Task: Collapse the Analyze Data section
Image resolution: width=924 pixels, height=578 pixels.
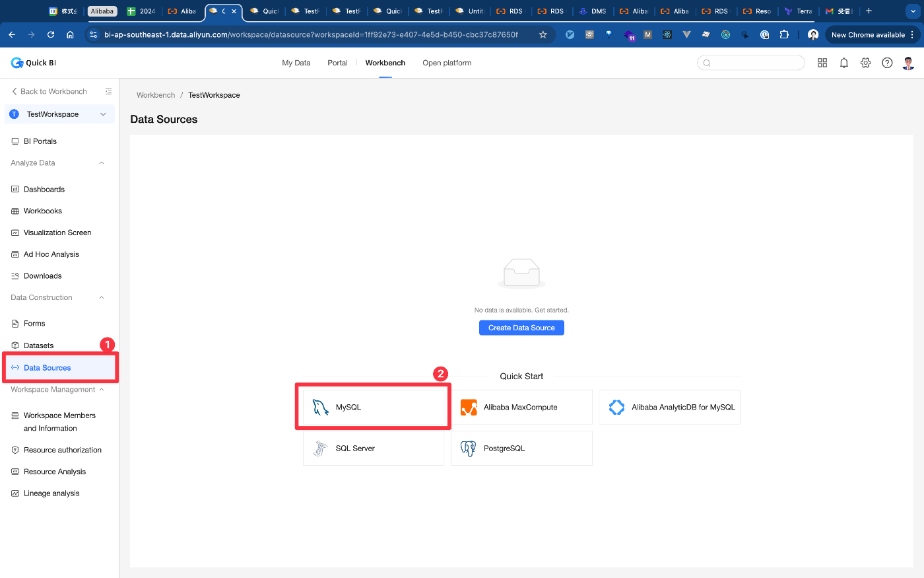Action: [x=102, y=163]
